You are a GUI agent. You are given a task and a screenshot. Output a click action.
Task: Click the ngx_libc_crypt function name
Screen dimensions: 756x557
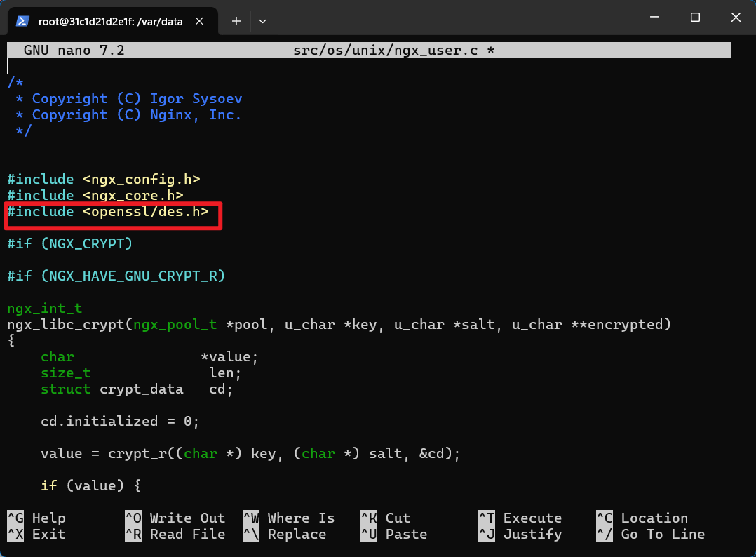(x=66, y=325)
